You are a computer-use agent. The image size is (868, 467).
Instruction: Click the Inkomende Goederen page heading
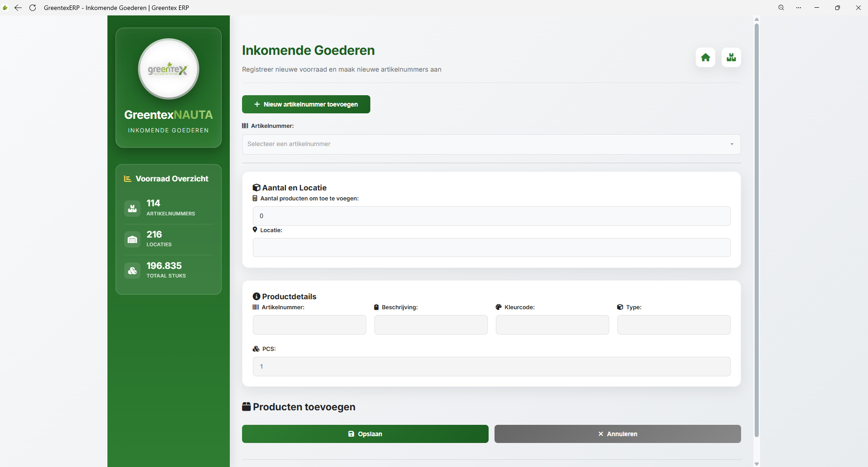308,50
